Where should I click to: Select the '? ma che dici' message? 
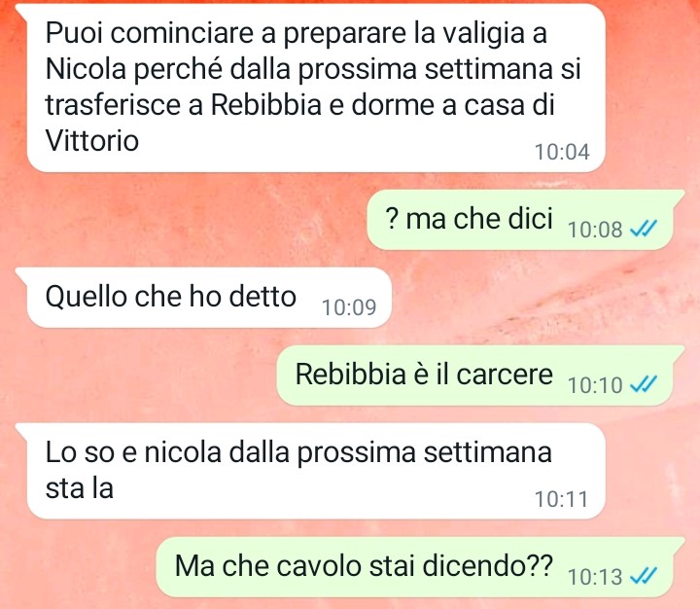(519, 220)
